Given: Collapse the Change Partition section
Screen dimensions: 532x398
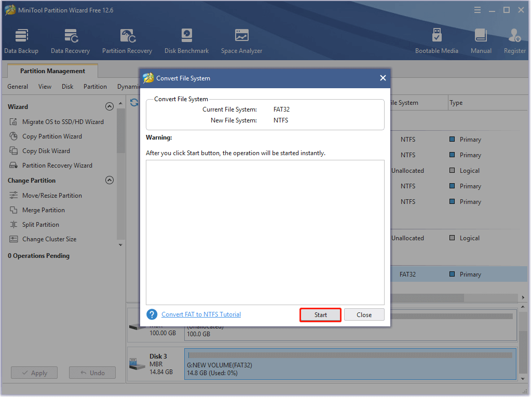Looking at the screenshot, I should click(x=110, y=180).
